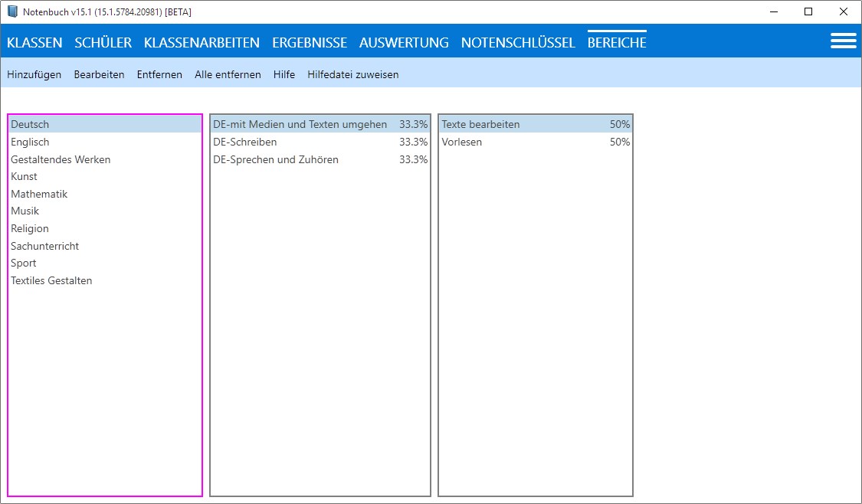The height and width of the screenshot is (504, 862).
Task: Select the Englisch subject
Action: 30,142
